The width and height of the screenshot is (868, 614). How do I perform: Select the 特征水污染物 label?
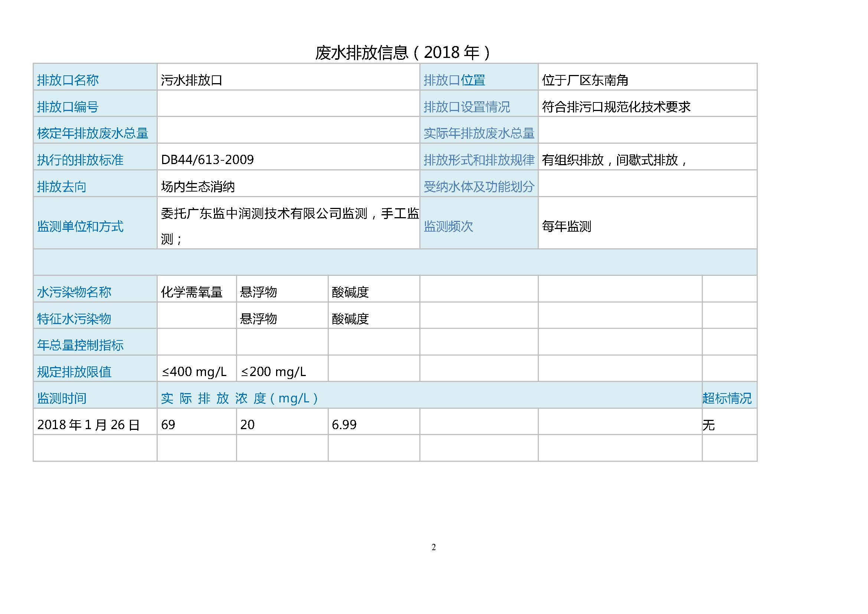point(74,319)
